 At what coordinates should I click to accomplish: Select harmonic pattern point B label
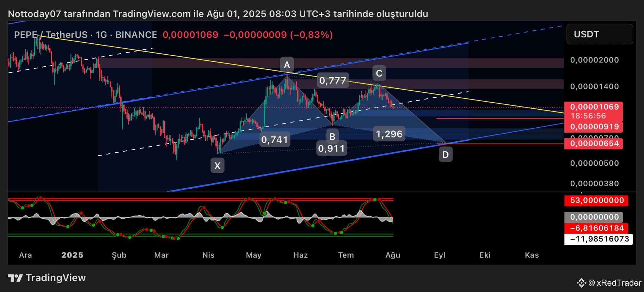coord(332,136)
